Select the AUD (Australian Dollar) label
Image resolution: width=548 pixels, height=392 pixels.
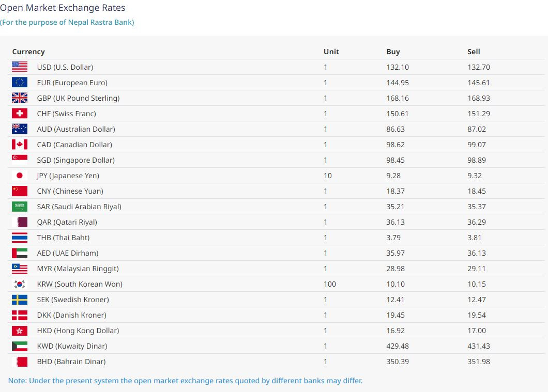pyautogui.click(x=76, y=129)
